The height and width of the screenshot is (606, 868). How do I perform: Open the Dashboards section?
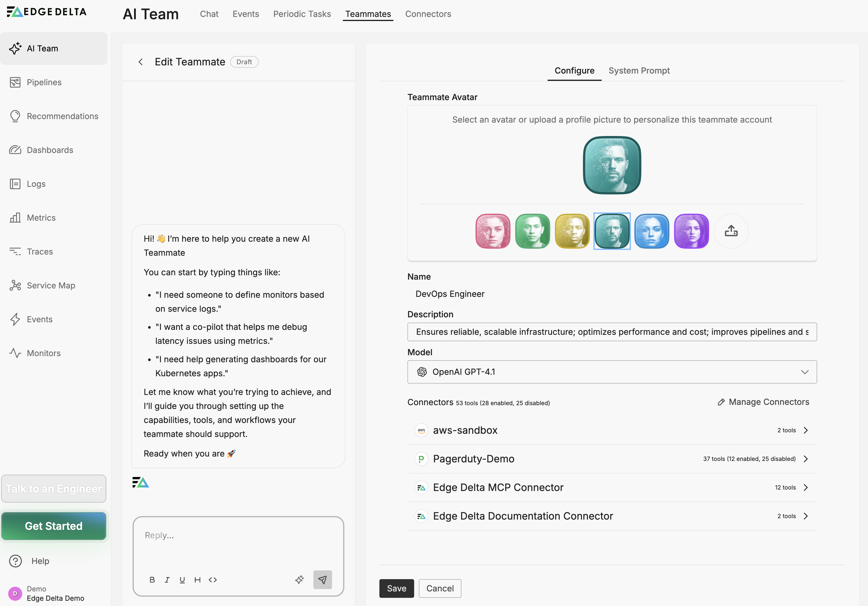(x=50, y=150)
